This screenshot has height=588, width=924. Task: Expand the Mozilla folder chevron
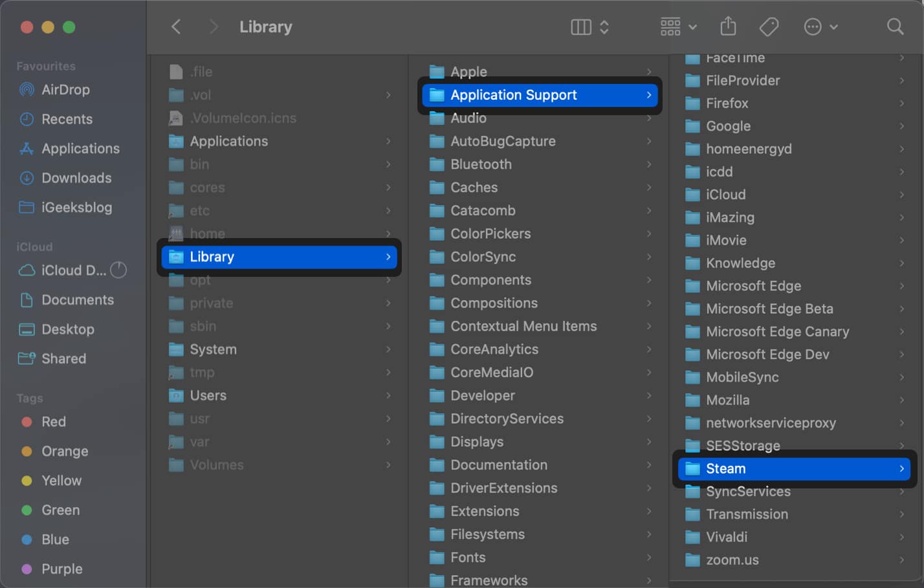901,400
